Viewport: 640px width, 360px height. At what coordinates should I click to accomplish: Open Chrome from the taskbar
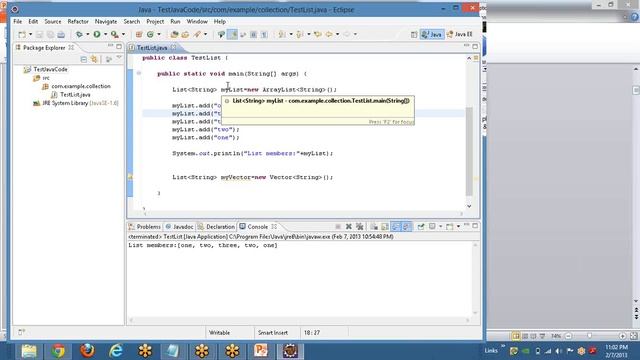pyautogui.click(x=58, y=351)
